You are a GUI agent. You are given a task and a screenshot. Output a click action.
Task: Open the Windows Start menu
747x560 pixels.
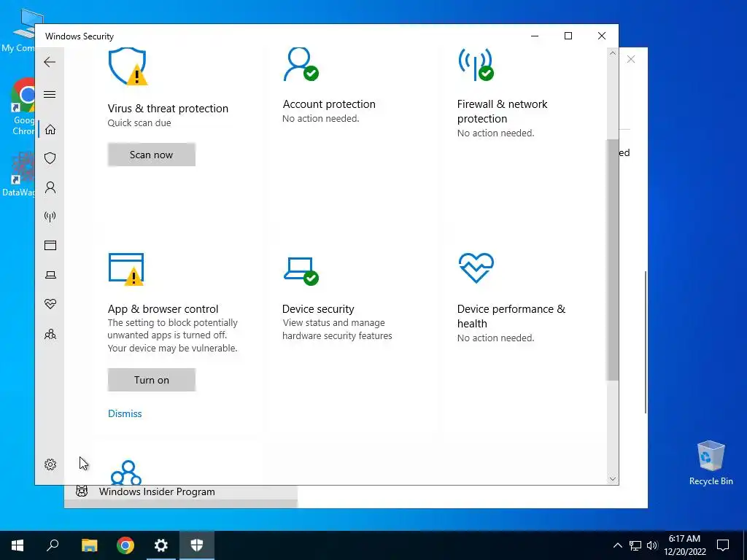(18, 545)
